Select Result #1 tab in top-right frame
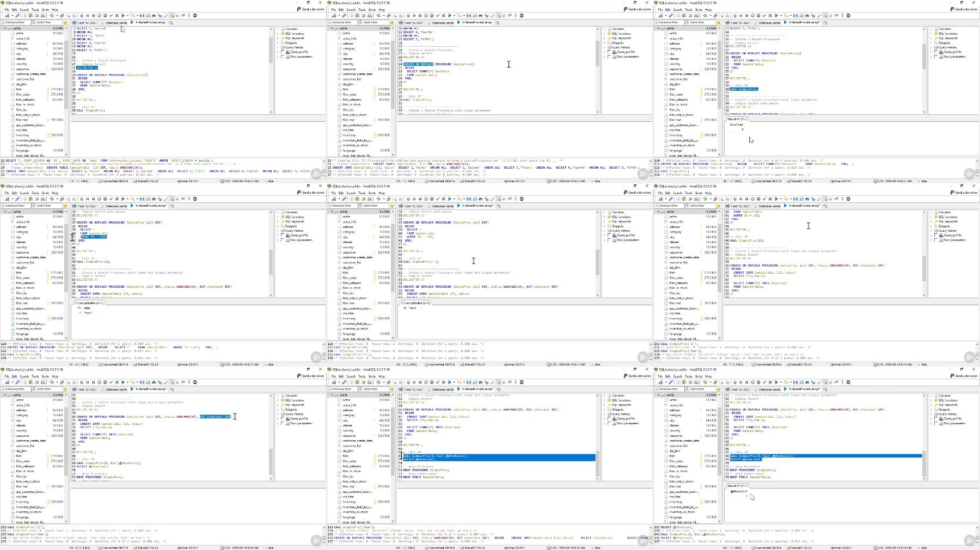 point(738,119)
